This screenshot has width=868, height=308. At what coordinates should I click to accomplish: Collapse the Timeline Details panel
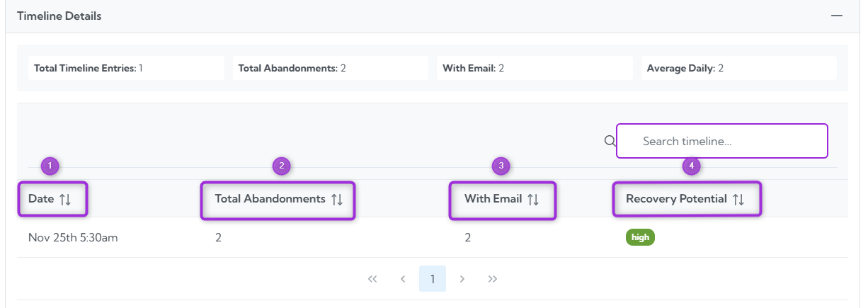point(837,16)
